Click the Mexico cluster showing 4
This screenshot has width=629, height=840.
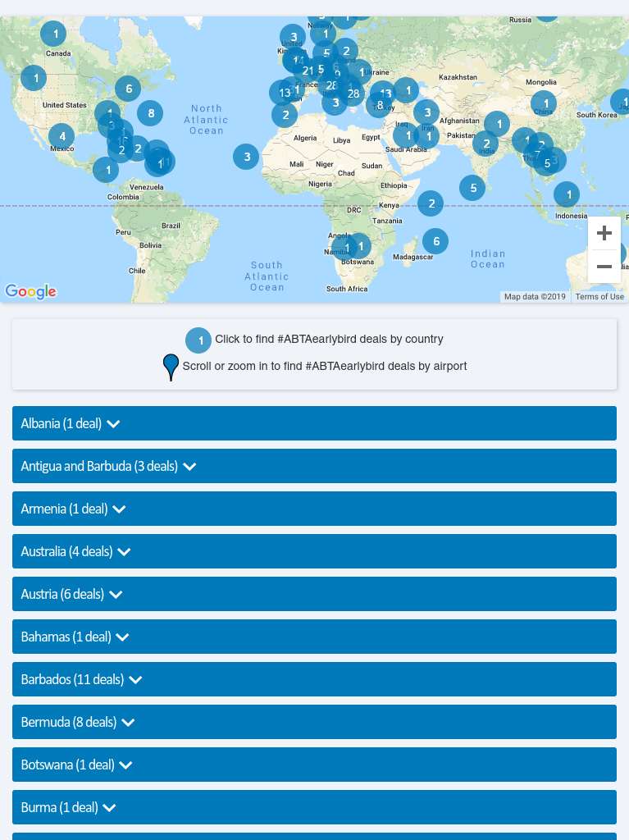click(x=62, y=137)
